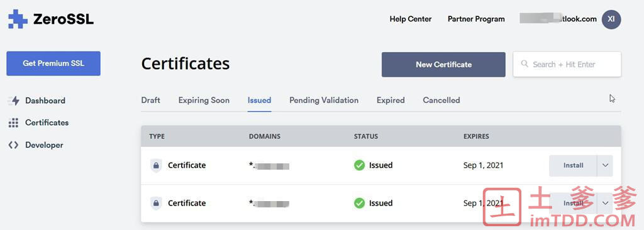Screen dimensions: 644x230
Task: Install the first issued certificate
Action: [x=573, y=165]
